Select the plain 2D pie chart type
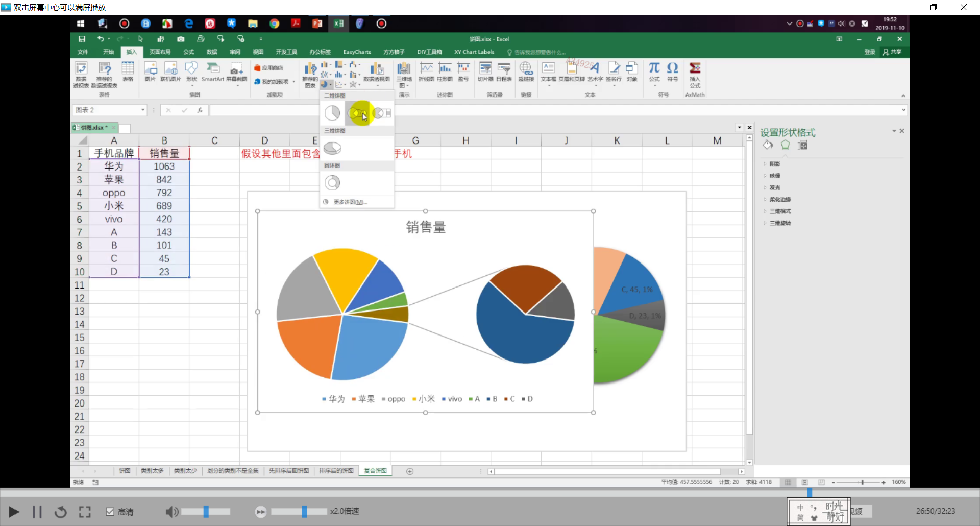 [x=332, y=113]
